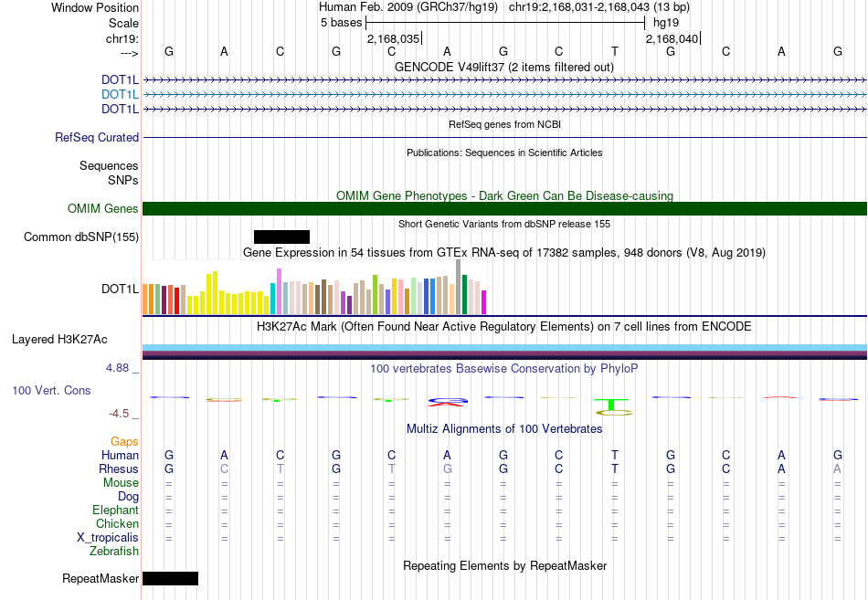Click the Zebrafish species label
Image resolution: width=868 pixels, height=600 pixels.
(114, 552)
